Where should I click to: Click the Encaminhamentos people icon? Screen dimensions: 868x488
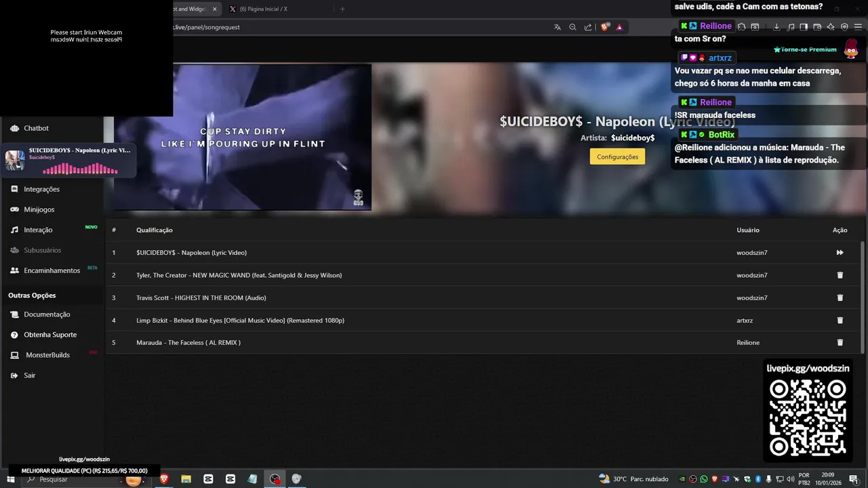[x=14, y=270]
